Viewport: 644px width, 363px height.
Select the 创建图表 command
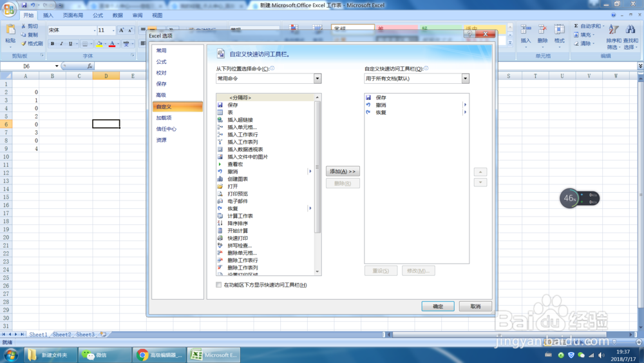pyautogui.click(x=265, y=179)
